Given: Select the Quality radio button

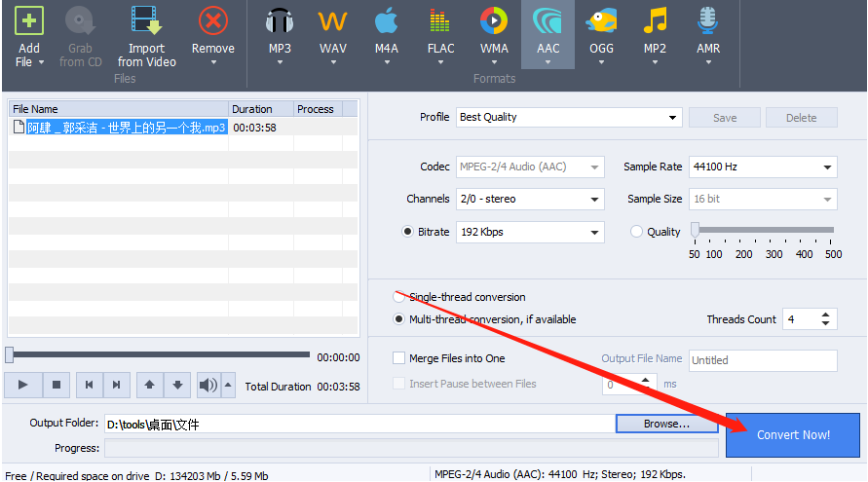Looking at the screenshot, I should [x=636, y=232].
